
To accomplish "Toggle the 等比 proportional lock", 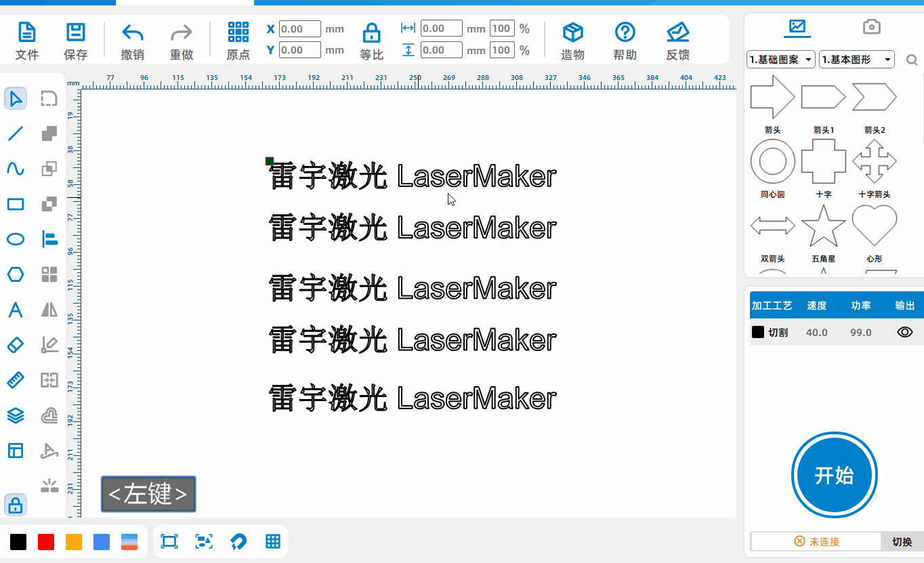I will (371, 33).
